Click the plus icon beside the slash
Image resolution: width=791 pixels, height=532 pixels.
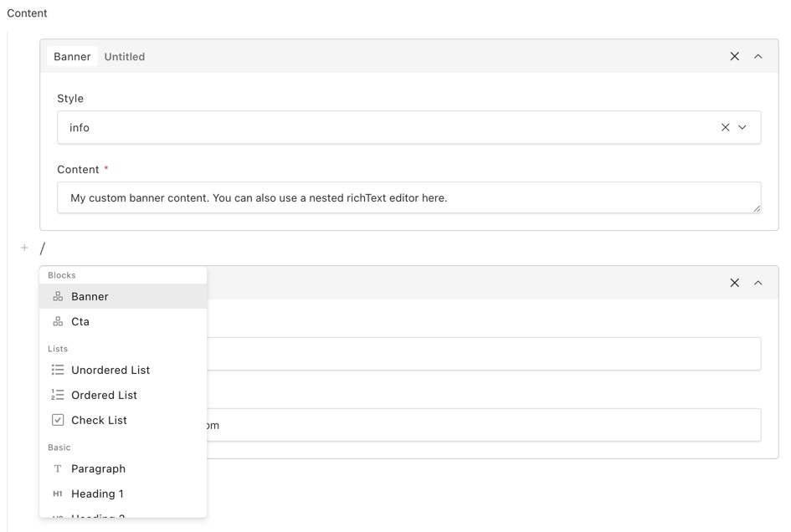(x=24, y=248)
